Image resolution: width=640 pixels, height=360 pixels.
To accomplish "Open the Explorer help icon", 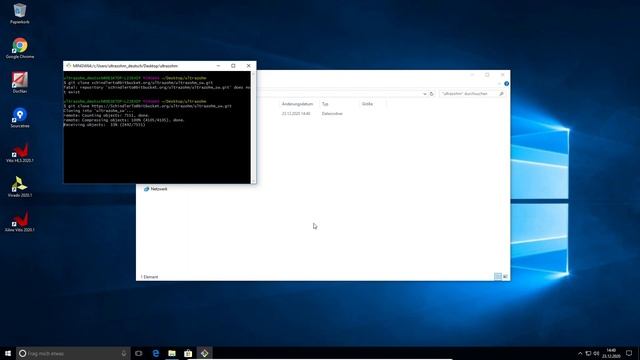I will click(507, 84).
